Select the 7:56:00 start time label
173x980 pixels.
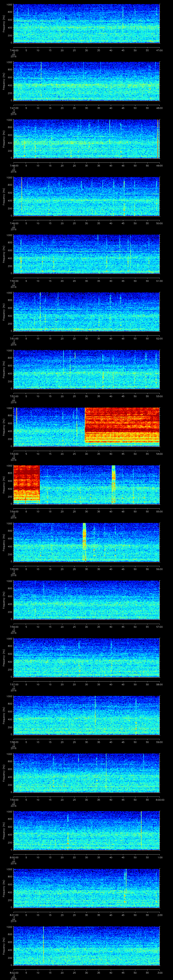point(14,627)
